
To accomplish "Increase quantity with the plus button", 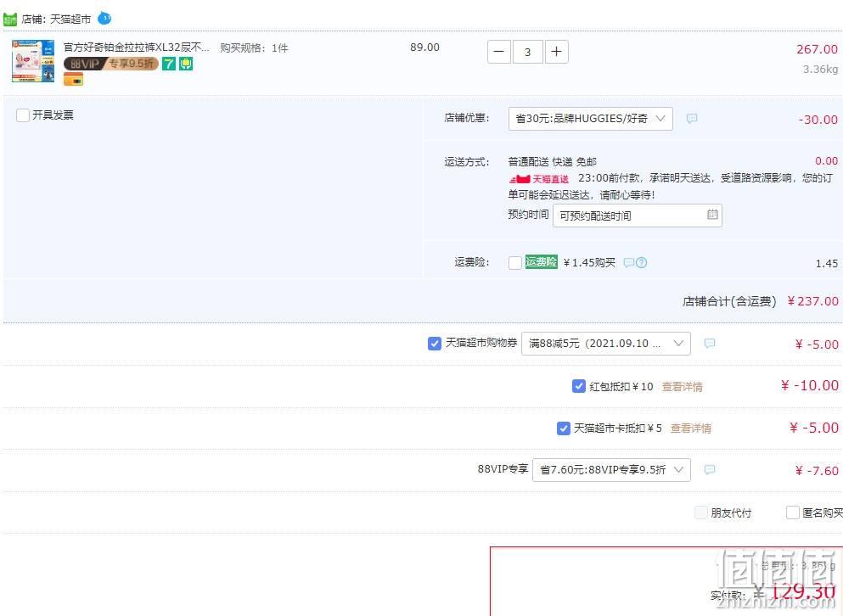I will pos(556,52).
